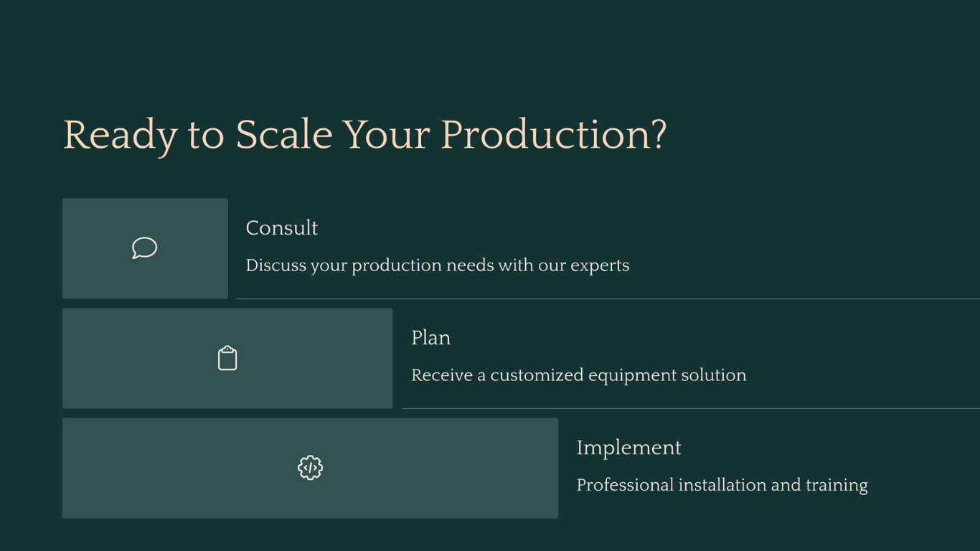Image resolution: width=980 pixels, height=551 pixels.
Task: Click the divider line below the Plan section
Action: 691,408
